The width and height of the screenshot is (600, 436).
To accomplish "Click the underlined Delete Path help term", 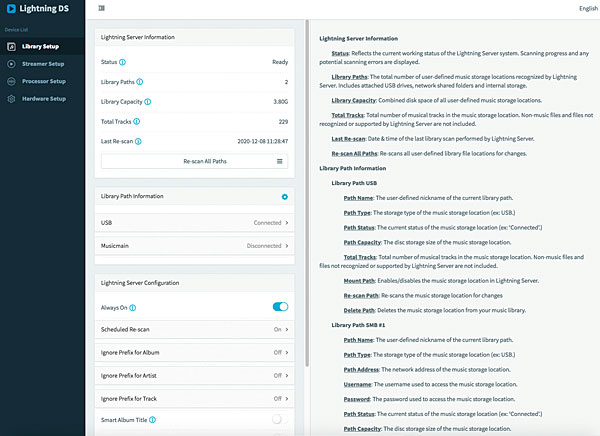I will tap(359, 310).
